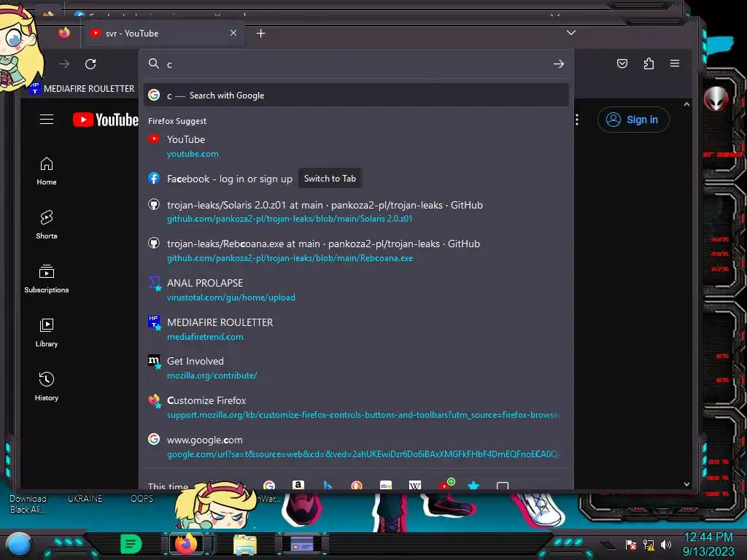Open a new tab with the plus button

point(260,34)
